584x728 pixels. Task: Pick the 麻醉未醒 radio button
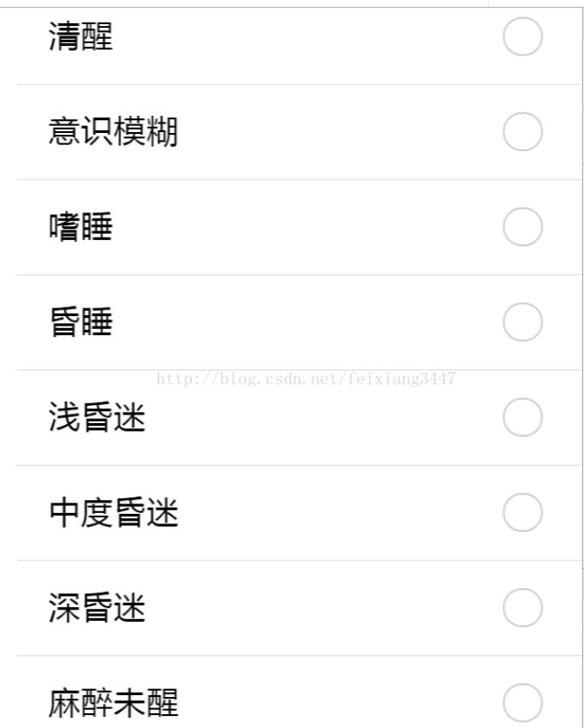coord(522,702)
